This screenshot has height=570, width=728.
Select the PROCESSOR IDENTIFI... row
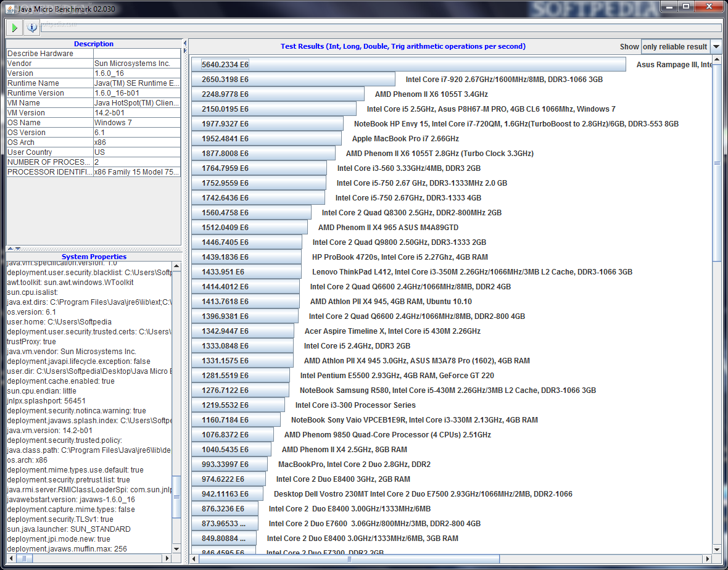pos(93,171)
